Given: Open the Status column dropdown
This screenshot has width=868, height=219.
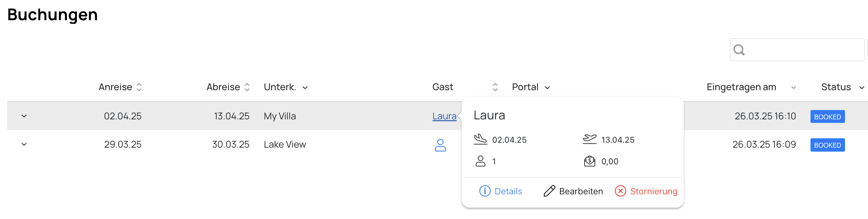Looking at the screenshot, I should click(861, 88).
